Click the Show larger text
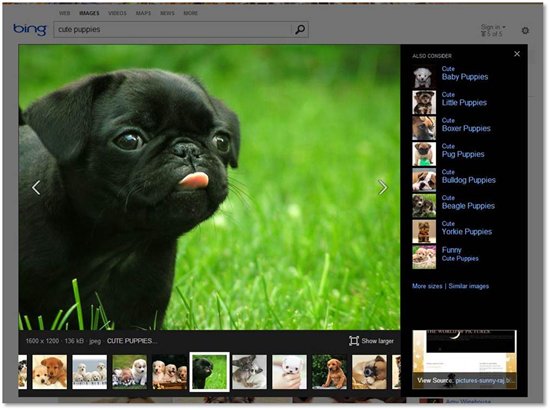Image resolution: width=550 pixels, height=410 pixels. point(377,341)
